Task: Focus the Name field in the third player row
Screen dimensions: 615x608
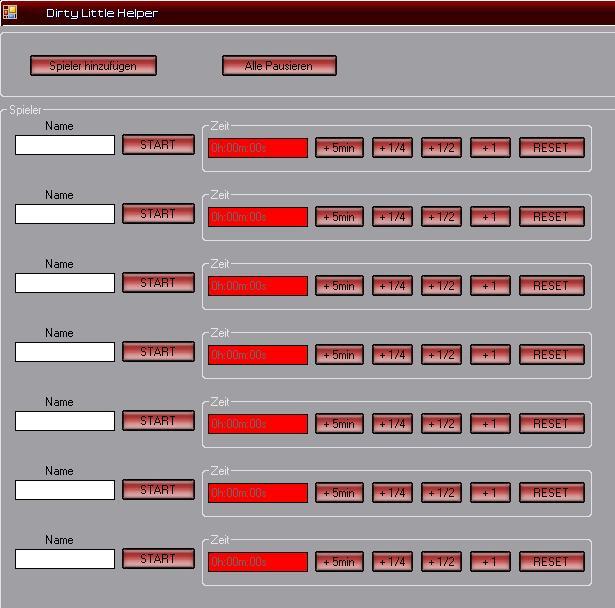Action: (65, 283)
